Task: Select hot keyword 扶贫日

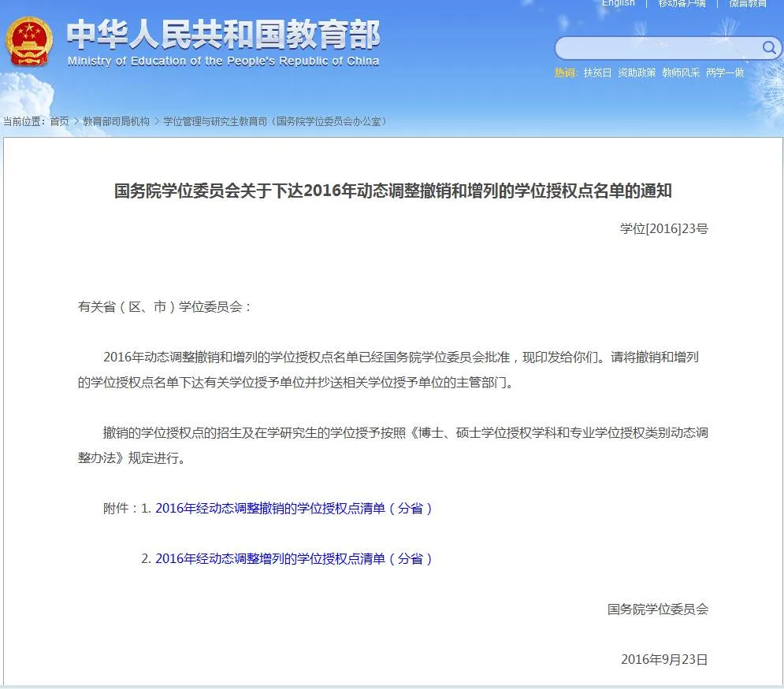Action: (x=597, y=73)
